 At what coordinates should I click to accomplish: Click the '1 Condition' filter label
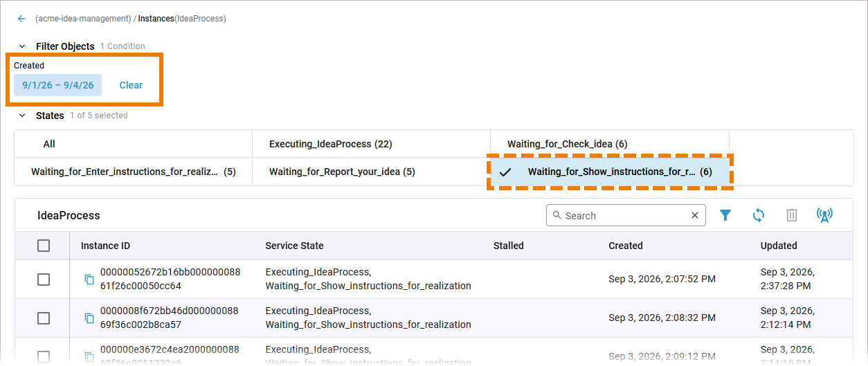tap(123, 46)
